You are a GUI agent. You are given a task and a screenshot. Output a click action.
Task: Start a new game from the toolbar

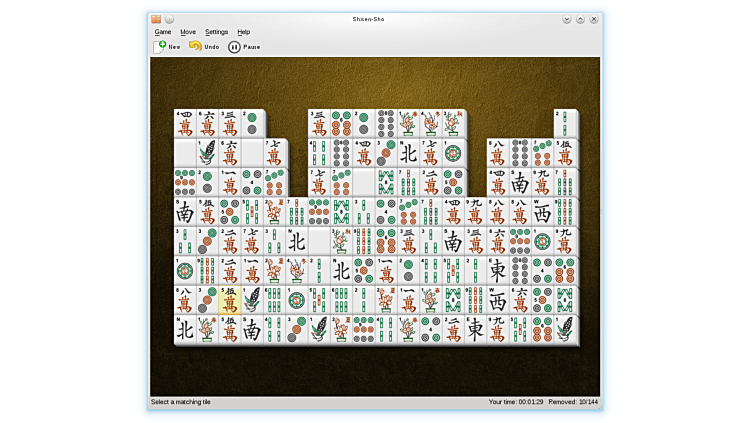(167, 46)
